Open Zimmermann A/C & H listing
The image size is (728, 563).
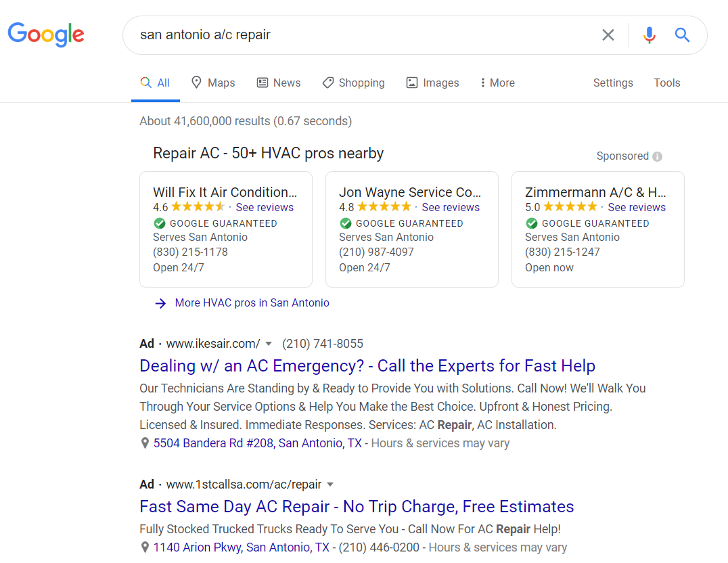[595, 192]
